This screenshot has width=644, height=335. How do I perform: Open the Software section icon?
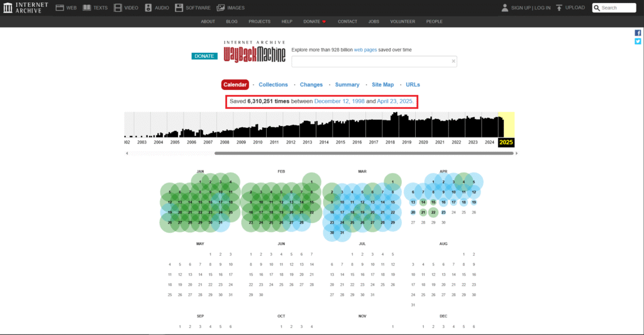(x=179, y=8)
